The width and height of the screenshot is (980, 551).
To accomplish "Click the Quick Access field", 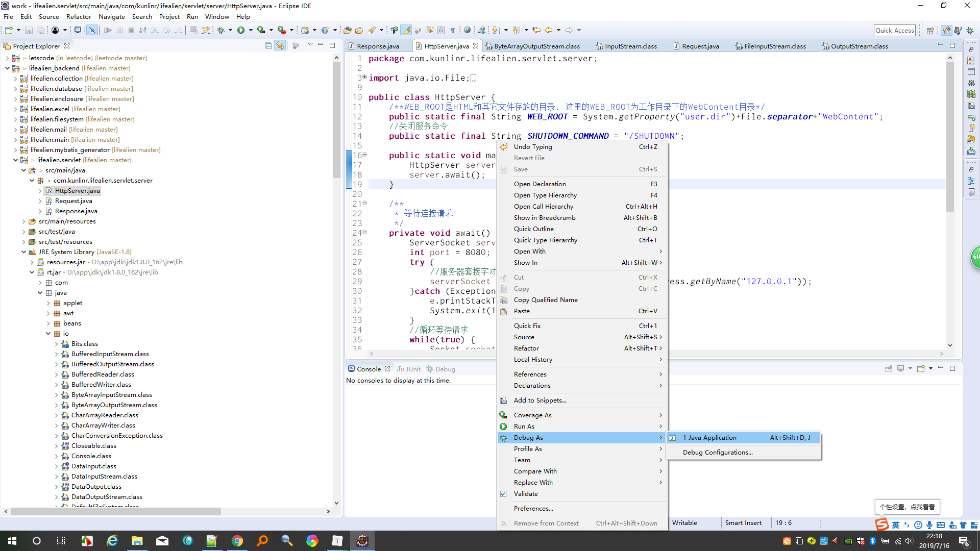I will pyautogui.click(x=895, y=31).
